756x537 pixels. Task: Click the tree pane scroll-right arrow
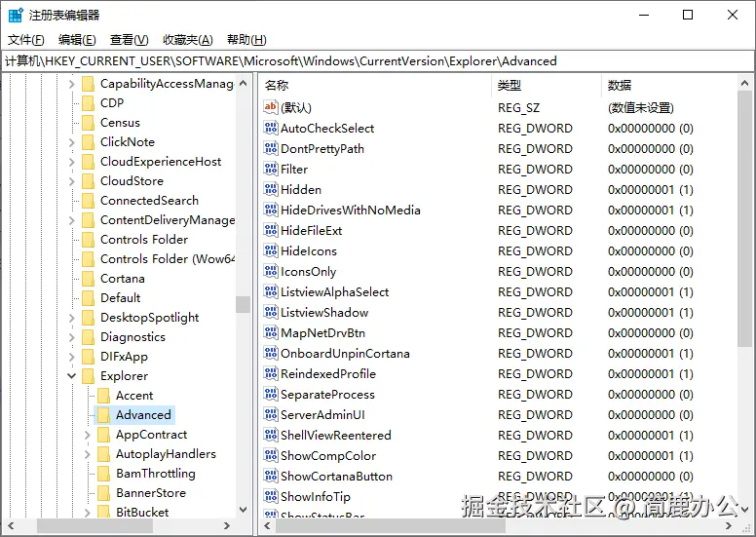227,525
